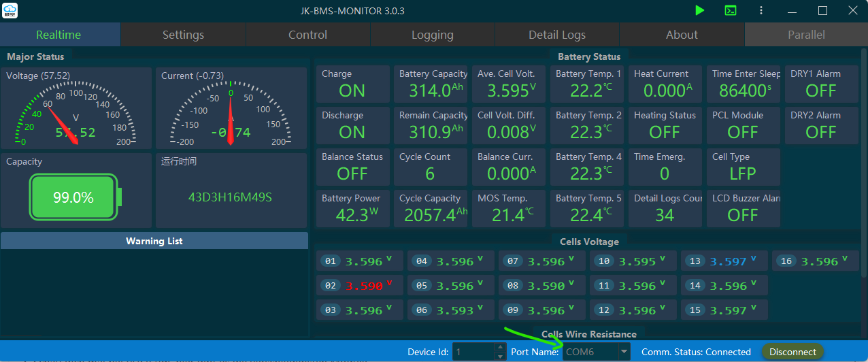Viewport: 868px width, 362px height.
Task: Select cell 15 voltage reading
Action: coord(724,310)
